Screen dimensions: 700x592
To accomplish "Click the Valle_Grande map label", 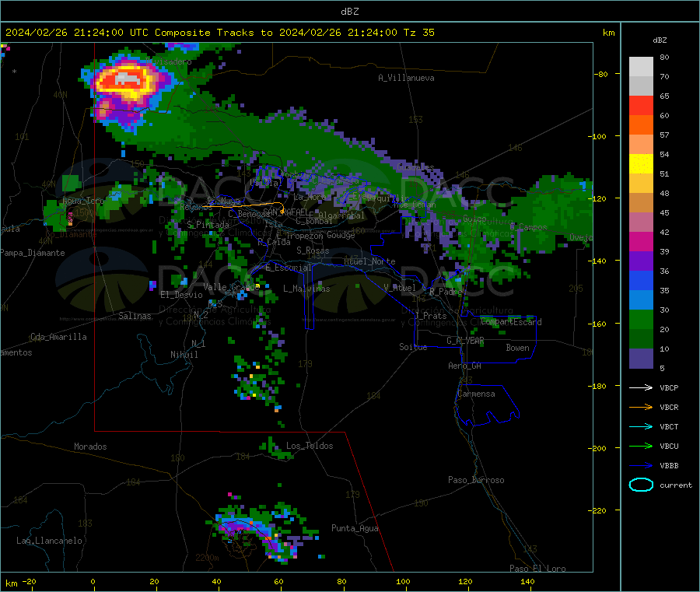I will tap(231, 286).
